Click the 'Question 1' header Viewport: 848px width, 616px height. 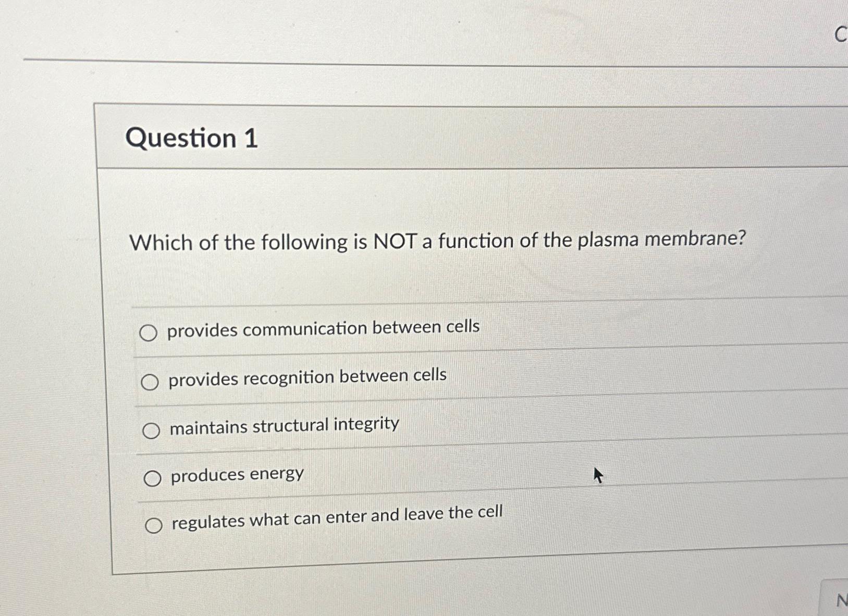(193, 139)
